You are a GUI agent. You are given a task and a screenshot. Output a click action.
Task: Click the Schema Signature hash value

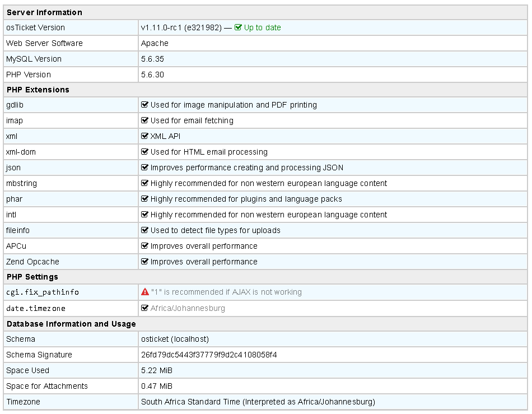click(x=209, y=355)
